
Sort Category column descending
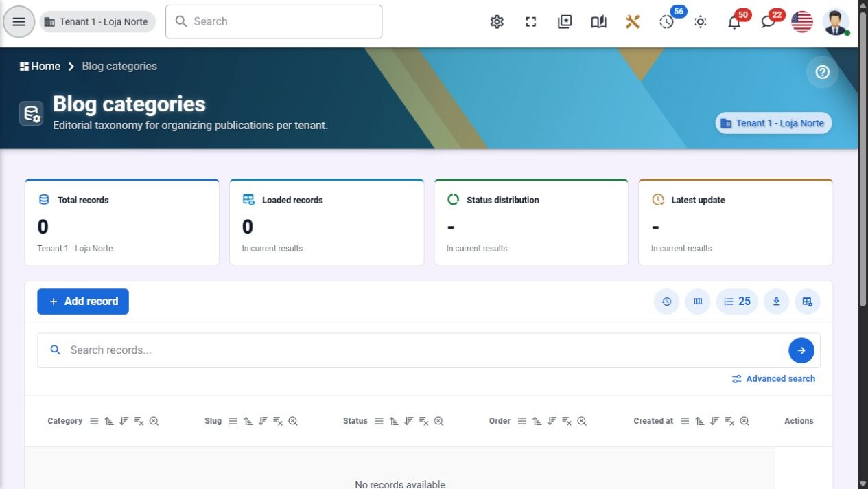tap(124, 421)
